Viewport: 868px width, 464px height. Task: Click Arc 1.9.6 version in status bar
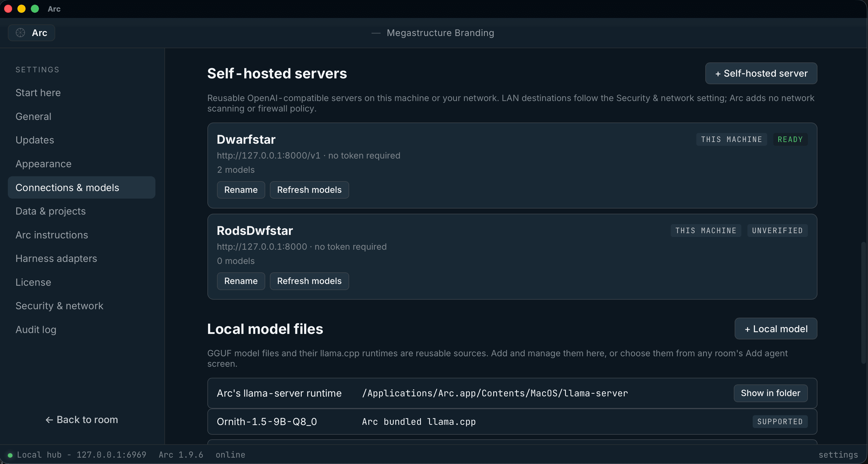pyautogui.click(x=181, y=455)
